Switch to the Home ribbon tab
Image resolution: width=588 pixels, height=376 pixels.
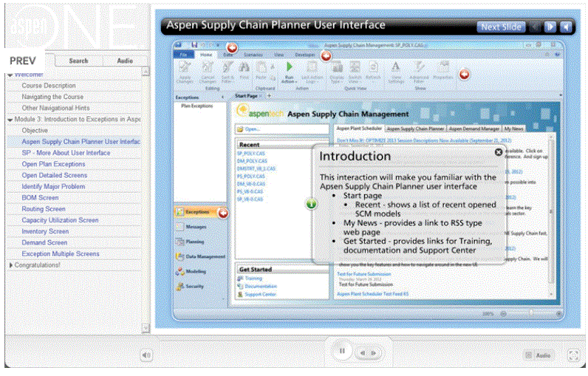(x=206, y=55)
